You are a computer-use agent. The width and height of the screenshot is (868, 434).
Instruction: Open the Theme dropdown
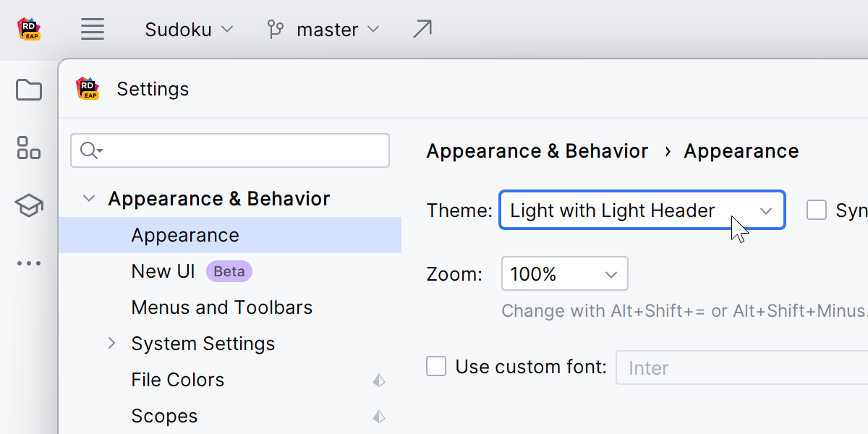point(642,210)
